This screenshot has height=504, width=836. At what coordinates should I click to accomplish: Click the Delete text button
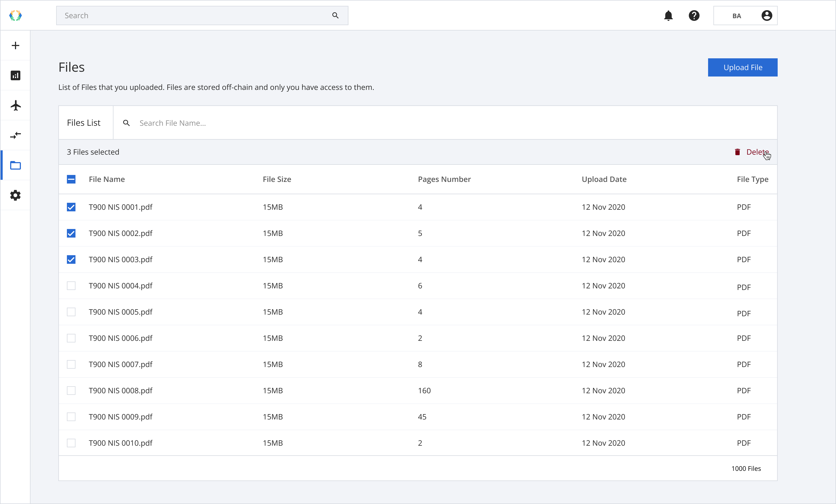[757, 152]
